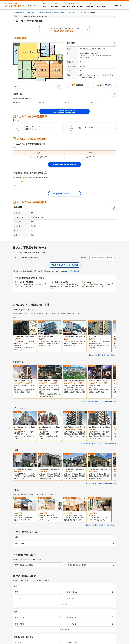Click arrow on 売買を取扱う会社から探す
The image size is (129, 644).
[x=114, y=565]
